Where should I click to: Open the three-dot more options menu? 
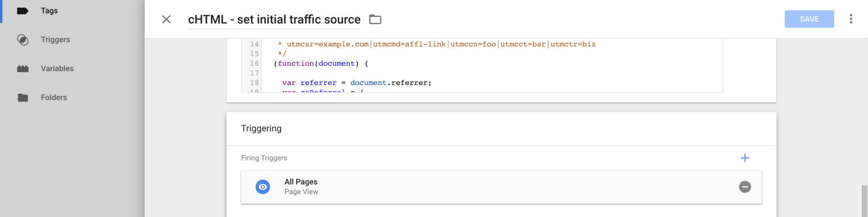[851, 19]
